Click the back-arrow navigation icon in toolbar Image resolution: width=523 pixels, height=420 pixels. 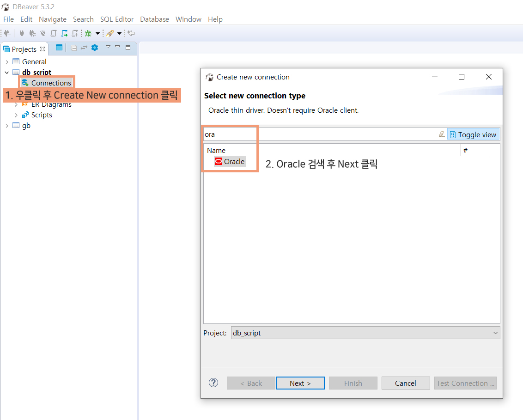point(132,33)
